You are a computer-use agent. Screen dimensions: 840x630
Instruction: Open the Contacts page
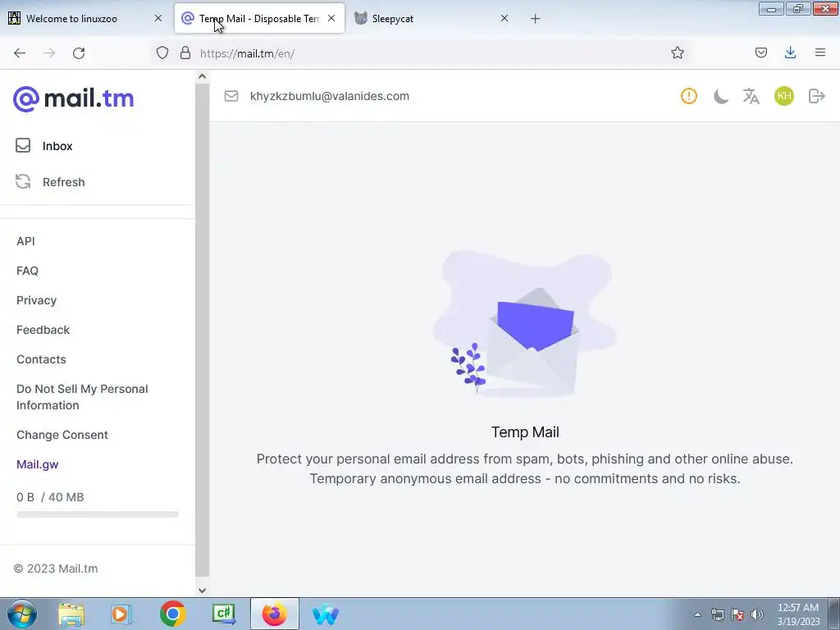pos(41,359)
